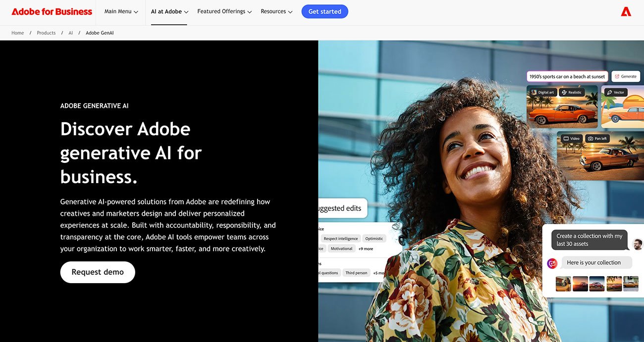Viewport: 644px width, 342px height.
Task: Select the Adobe GenAI breadcrumb
Action: pos(100,33)
